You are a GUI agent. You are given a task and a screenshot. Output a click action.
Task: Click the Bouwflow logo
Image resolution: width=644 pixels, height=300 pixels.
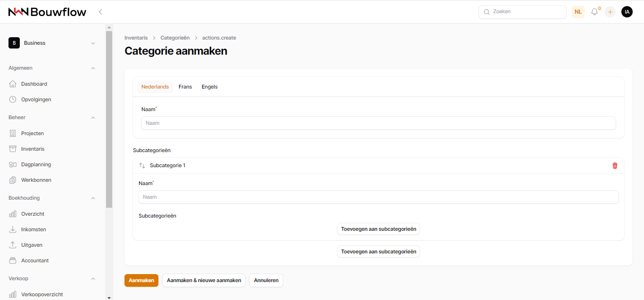(x=47, y=12)
